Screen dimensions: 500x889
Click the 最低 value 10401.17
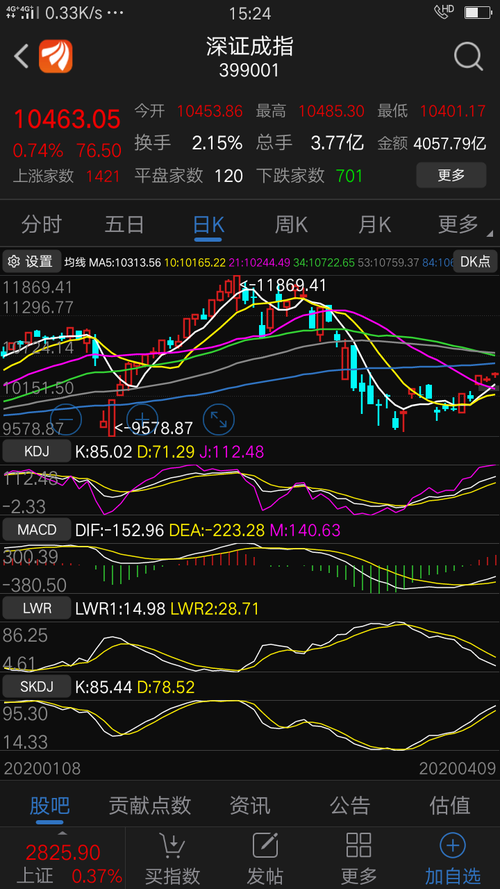pos(453,112)
